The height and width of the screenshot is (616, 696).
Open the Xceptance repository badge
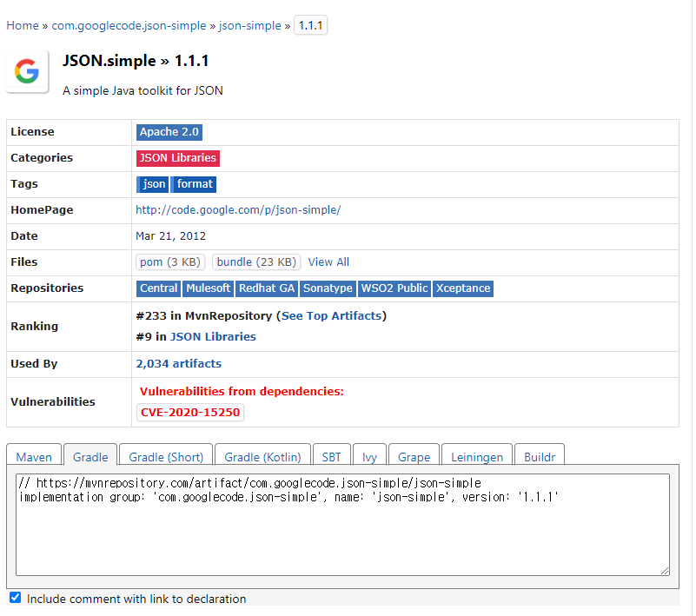[x=463, y=288]
